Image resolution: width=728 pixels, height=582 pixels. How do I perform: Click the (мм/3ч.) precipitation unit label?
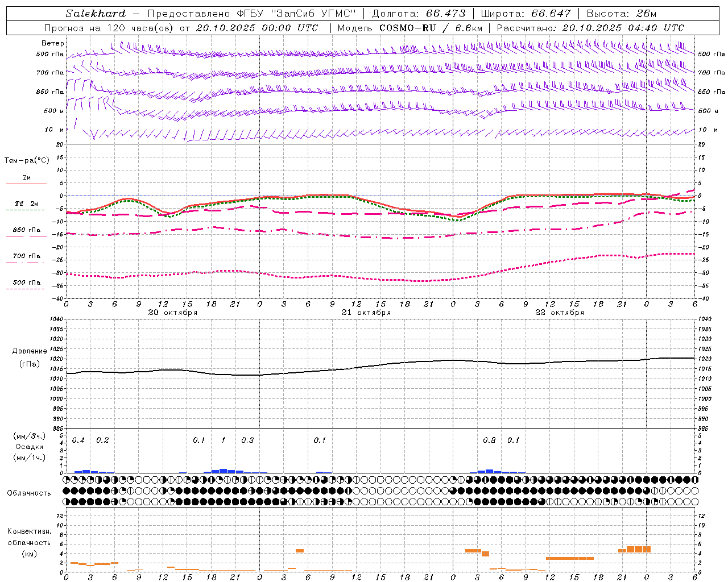[x=29, y=436]
